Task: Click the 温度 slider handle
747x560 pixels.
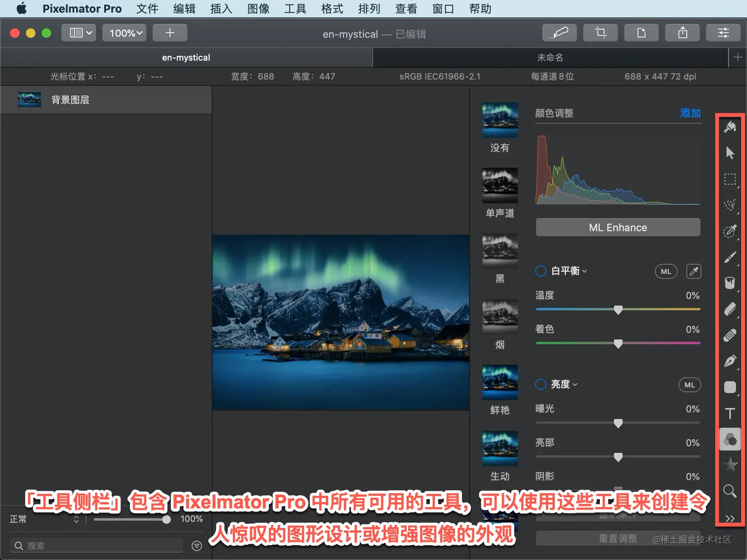Action: click(x=618, y=310)
